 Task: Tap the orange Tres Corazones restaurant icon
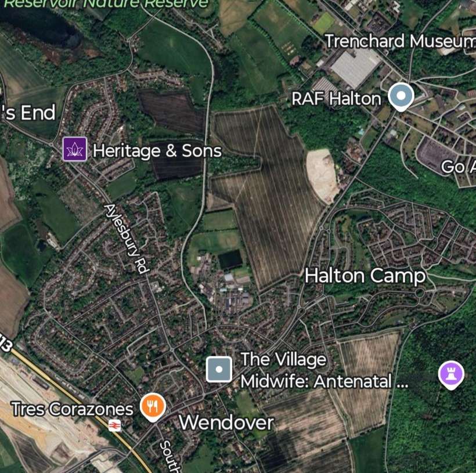tap(153, 407)
